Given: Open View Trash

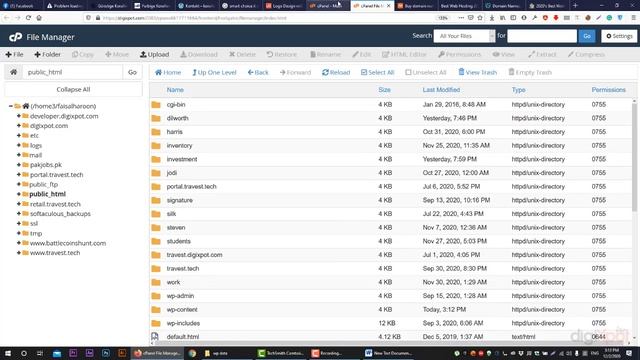Looking at the screenshot, I should point(478,72).
